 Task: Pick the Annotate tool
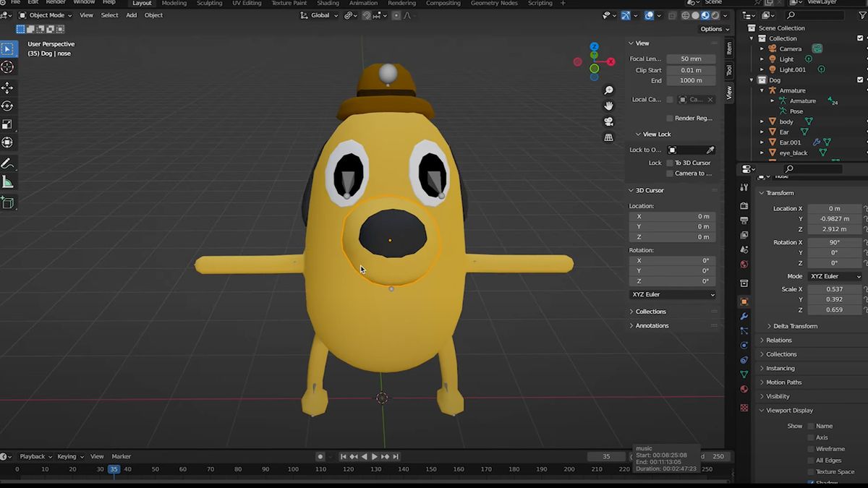(x=9, y=163)
